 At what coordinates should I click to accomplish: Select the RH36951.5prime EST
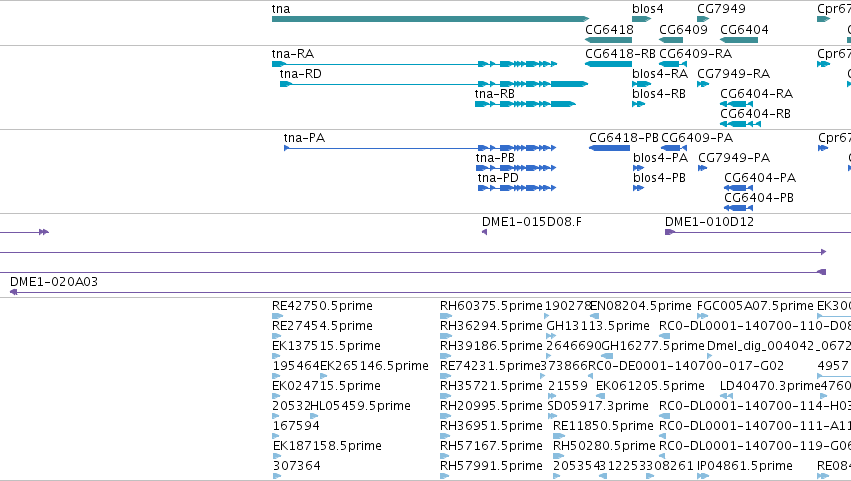(x=445, y=436)
